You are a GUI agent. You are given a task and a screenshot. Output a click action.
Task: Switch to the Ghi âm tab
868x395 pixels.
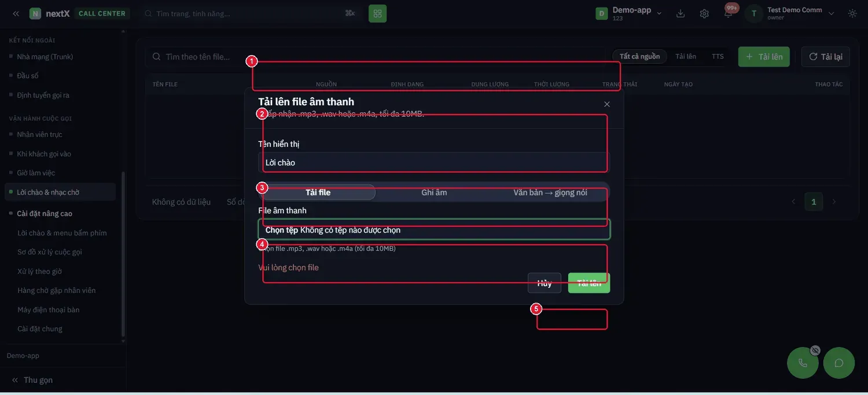point(434,193)
